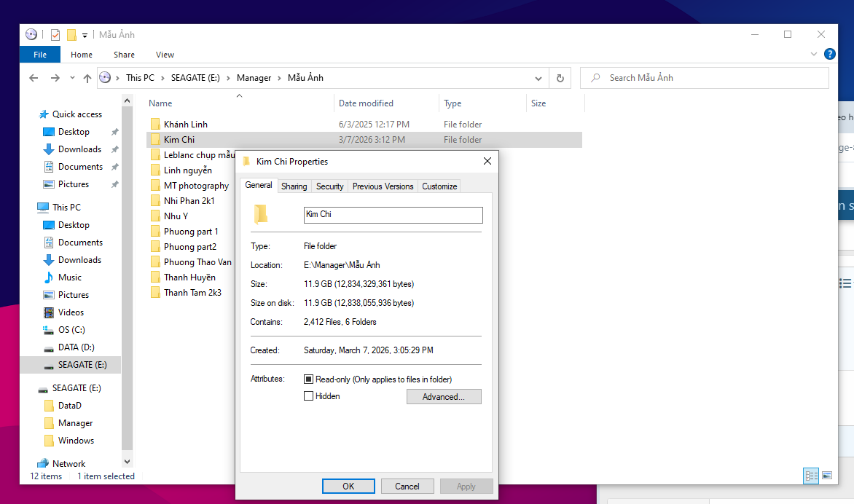
Task: Open DATA (D:) drive in sidebar
Action: (77, 347)
